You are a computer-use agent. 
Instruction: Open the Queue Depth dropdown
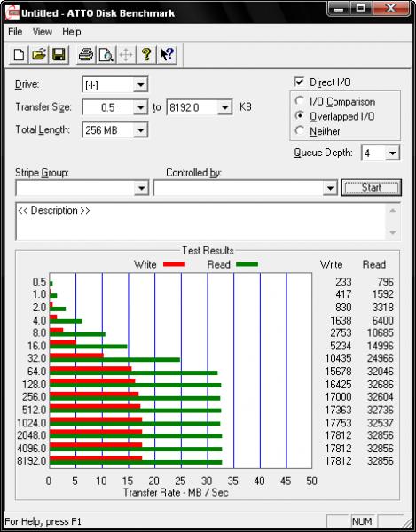pyautogui.click(x=392, y=153)
